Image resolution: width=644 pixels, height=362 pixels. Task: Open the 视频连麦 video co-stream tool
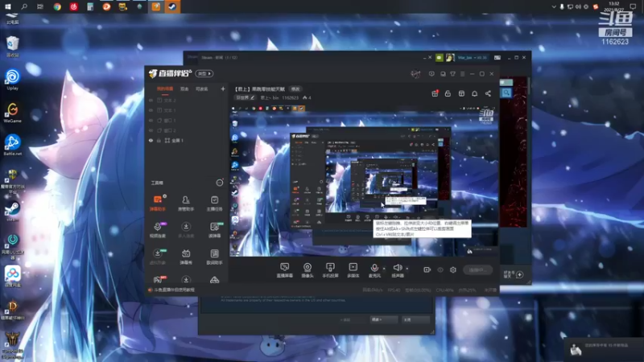157,230
